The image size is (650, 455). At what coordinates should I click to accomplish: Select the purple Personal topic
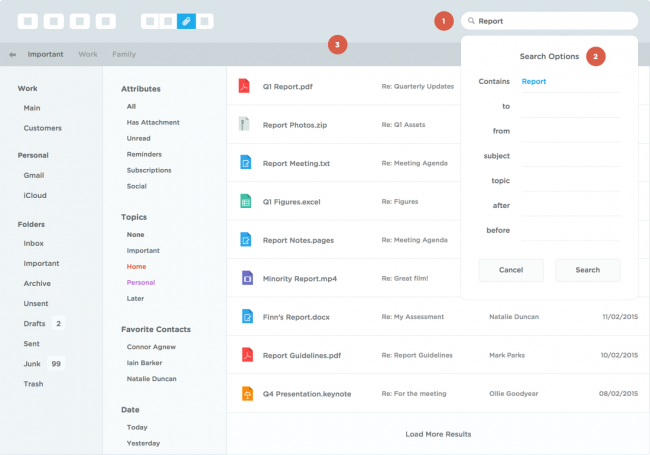[x=141, y=283]
